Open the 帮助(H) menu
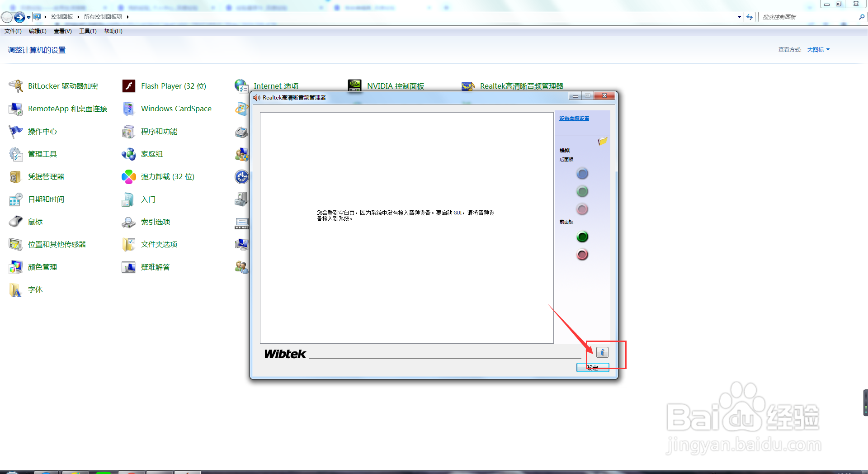The width and height of the screenshot is (868, 474). pos(113,31)
